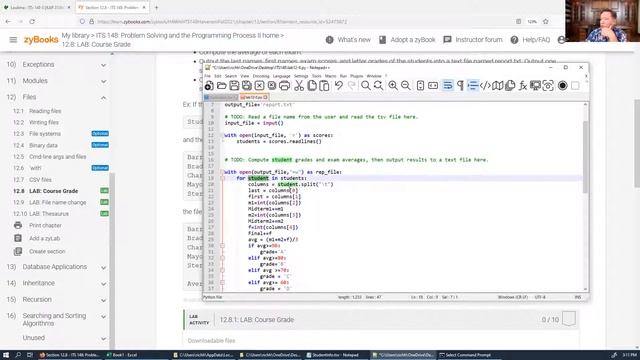The image size is (640, 360).
Task: Click the Add a zyLab icon
Action: coord(18,238)
